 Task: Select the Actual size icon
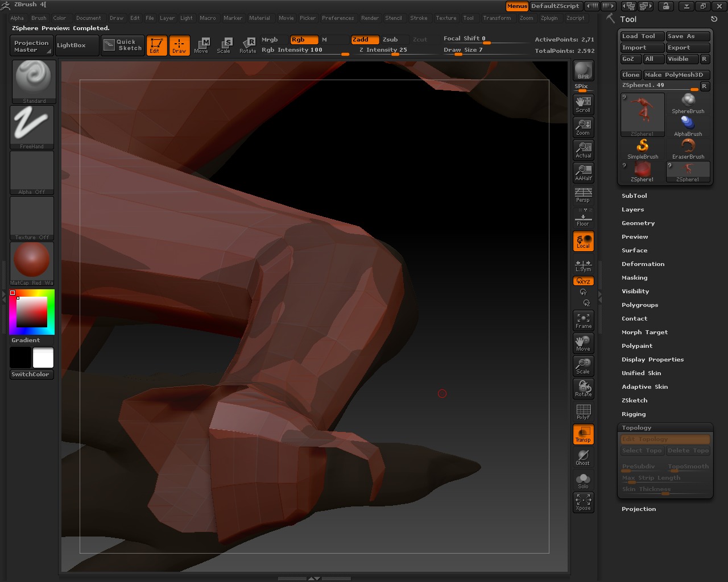click(583, 149)
